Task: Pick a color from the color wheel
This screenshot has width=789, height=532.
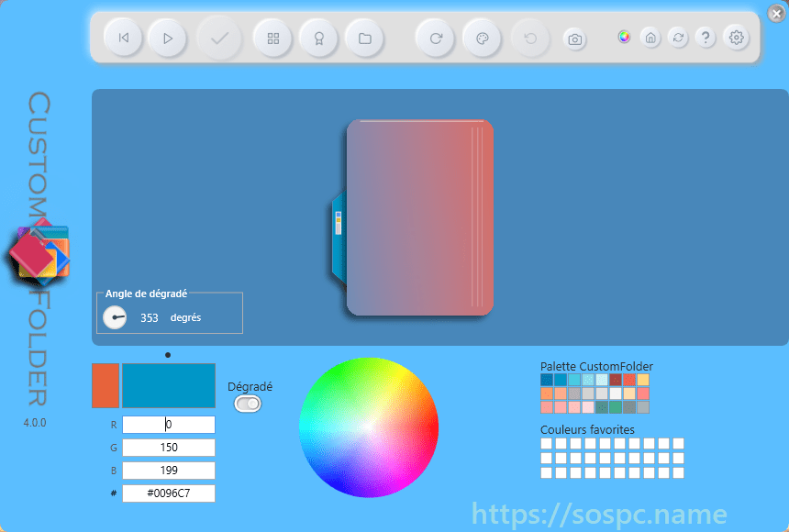Action: click(369, 427)
